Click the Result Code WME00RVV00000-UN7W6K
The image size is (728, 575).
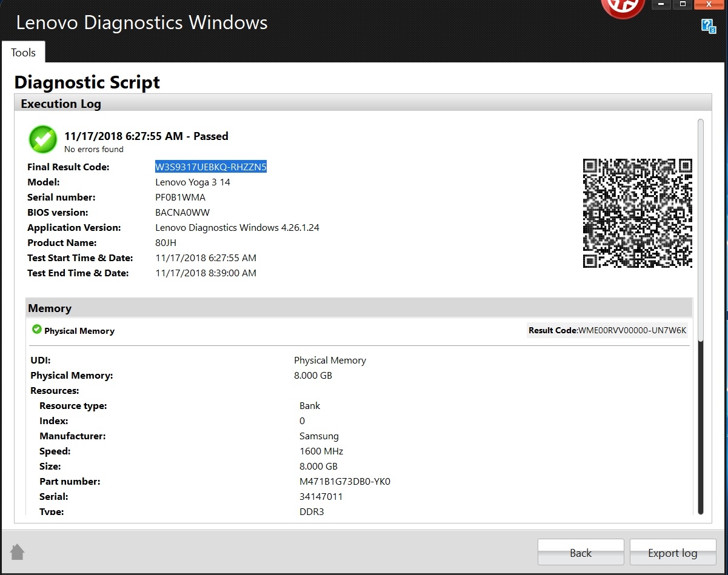coord(607,330)
